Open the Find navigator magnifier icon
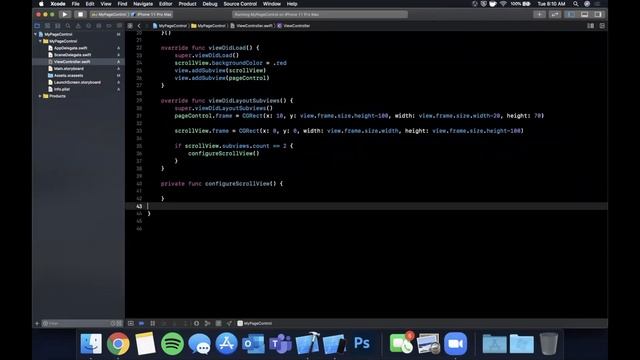 tap(68, 26)
